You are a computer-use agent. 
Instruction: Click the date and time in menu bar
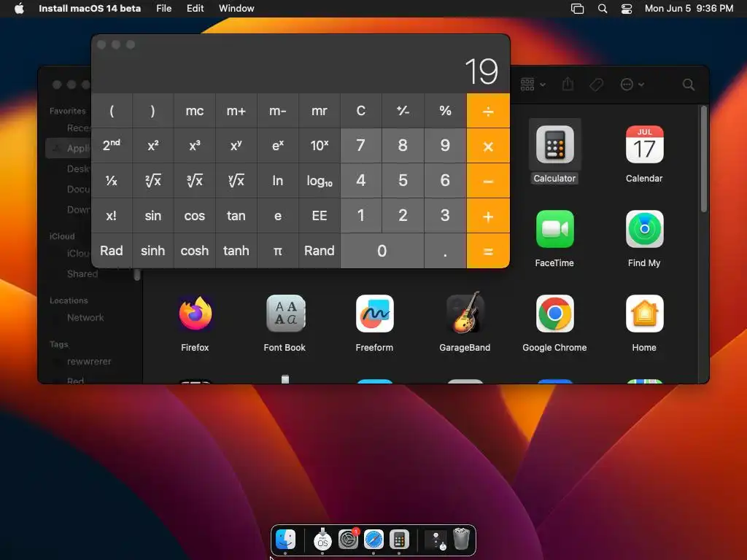coord(689,8)
